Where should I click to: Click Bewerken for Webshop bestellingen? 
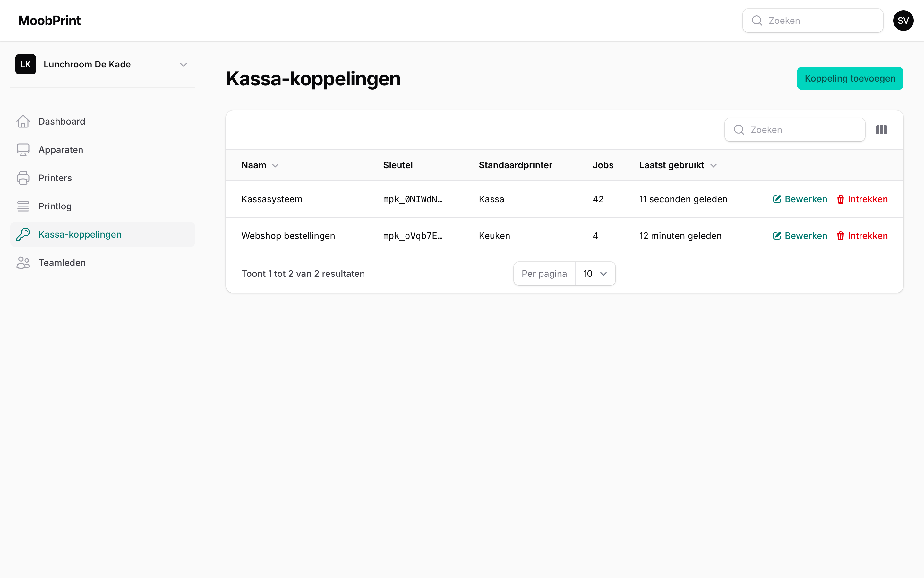point(800,236)
